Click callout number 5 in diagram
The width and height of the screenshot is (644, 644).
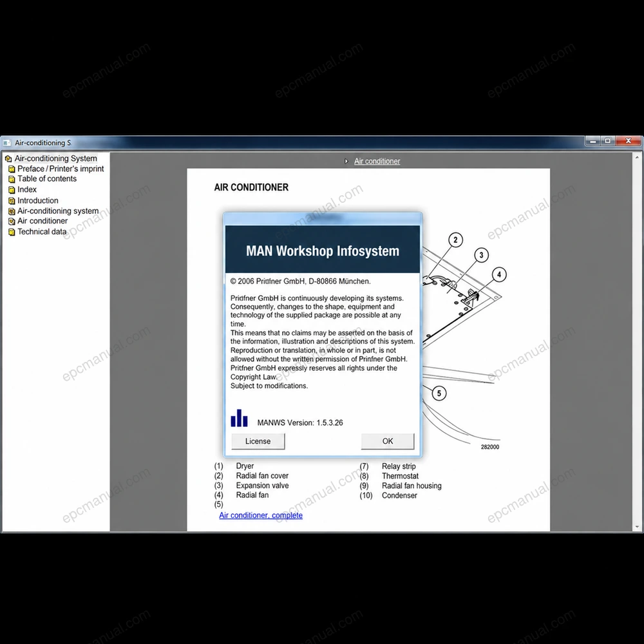click(x=439, y=393)
